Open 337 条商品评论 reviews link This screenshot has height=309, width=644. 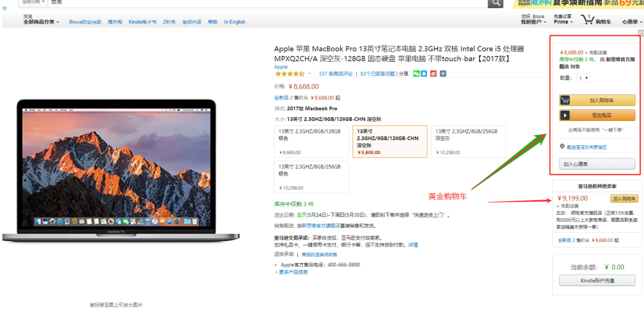click(336, 74)
